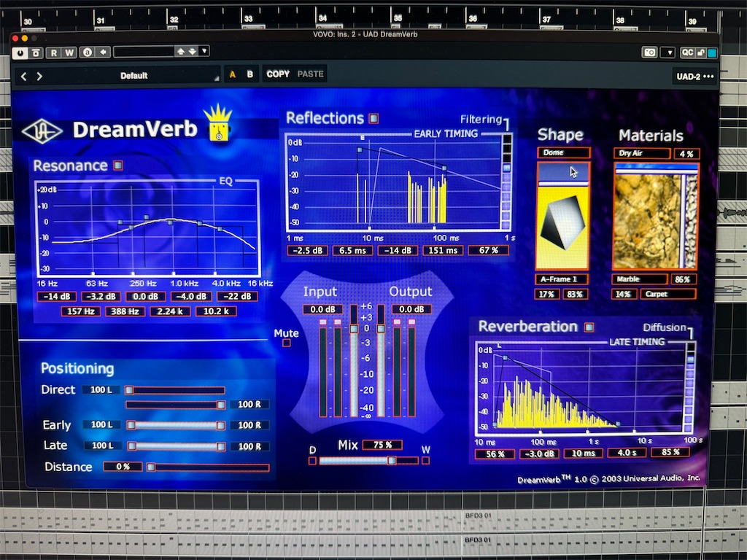Open the Marble material dropdown
Viewport: 747px width, 560px height.
point(639,279)
